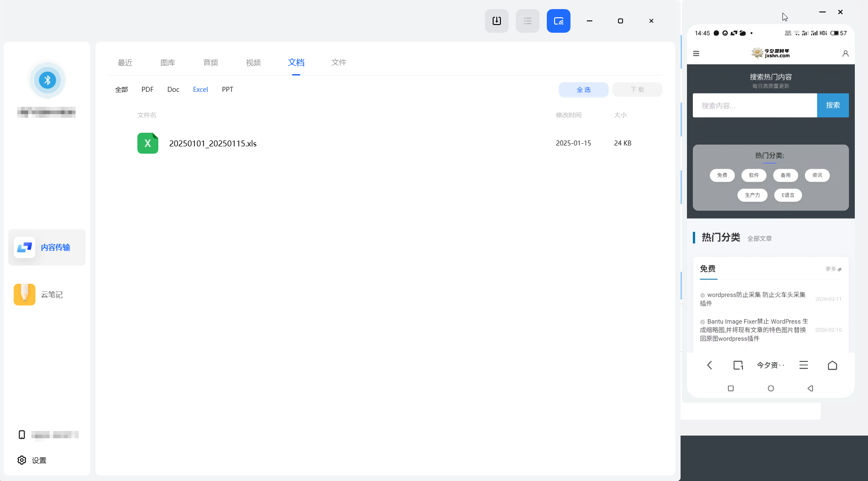
Task: Open the task list icon in title bar
Action: (x=527, y=21)
